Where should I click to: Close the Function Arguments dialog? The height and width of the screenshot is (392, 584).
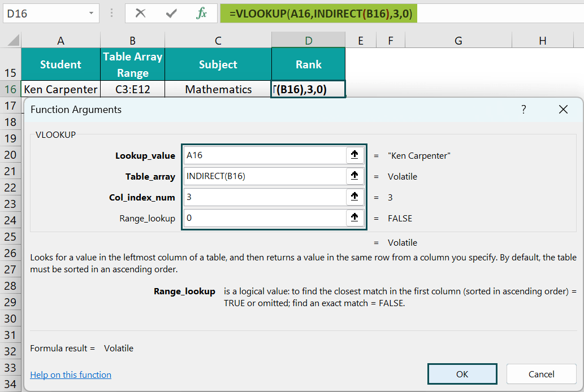click(563, 110)
